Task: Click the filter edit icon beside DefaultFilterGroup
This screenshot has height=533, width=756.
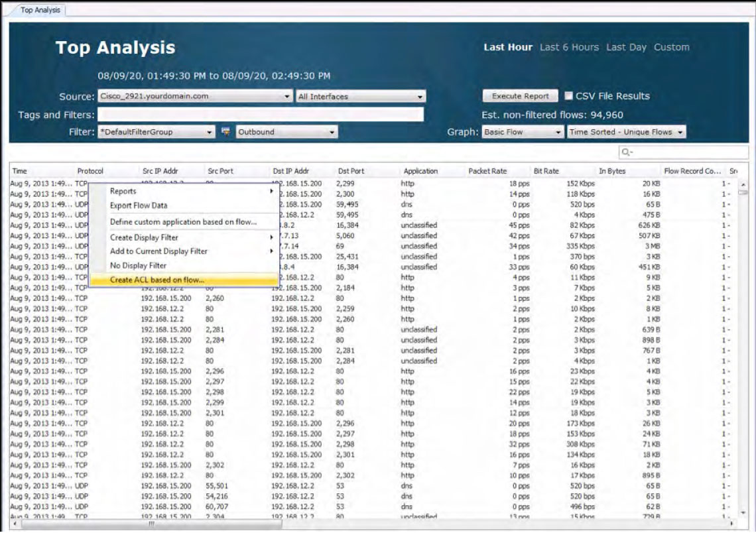Action: (225, 132)
